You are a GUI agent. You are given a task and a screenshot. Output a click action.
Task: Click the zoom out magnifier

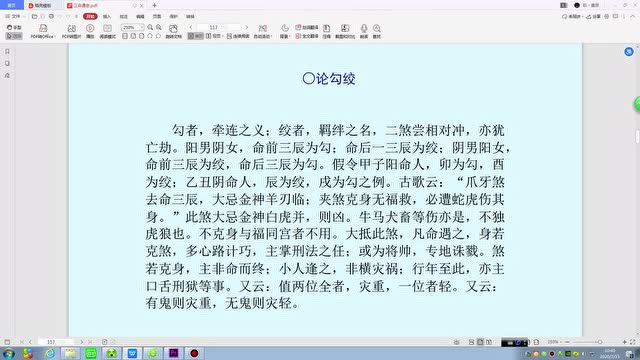(x=150, y=27)
